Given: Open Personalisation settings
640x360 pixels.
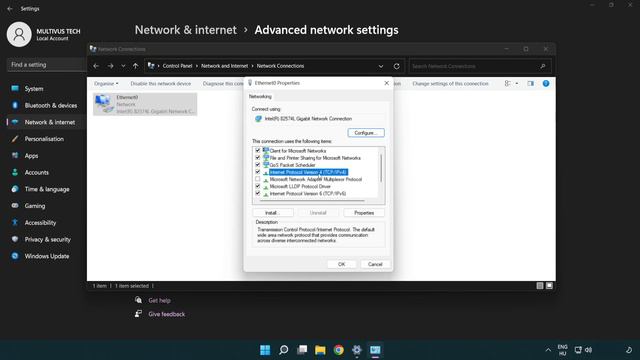Looking at the screenshot, I should (44, 139).
